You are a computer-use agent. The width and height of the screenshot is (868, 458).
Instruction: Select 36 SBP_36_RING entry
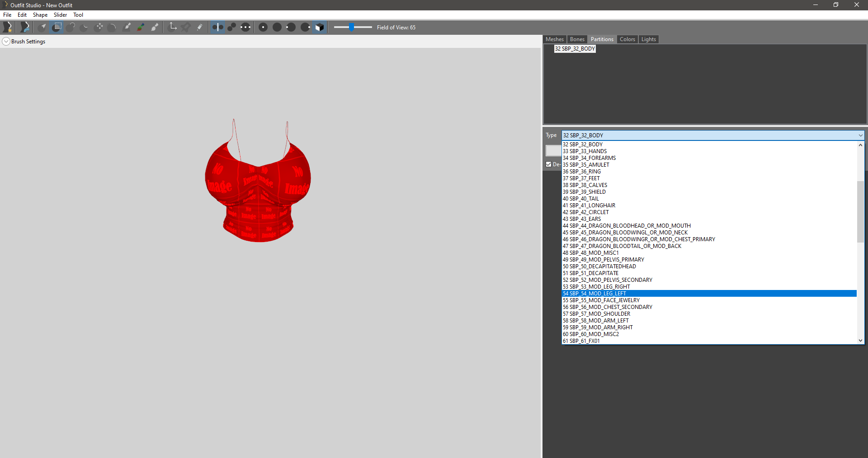(709, 172)
